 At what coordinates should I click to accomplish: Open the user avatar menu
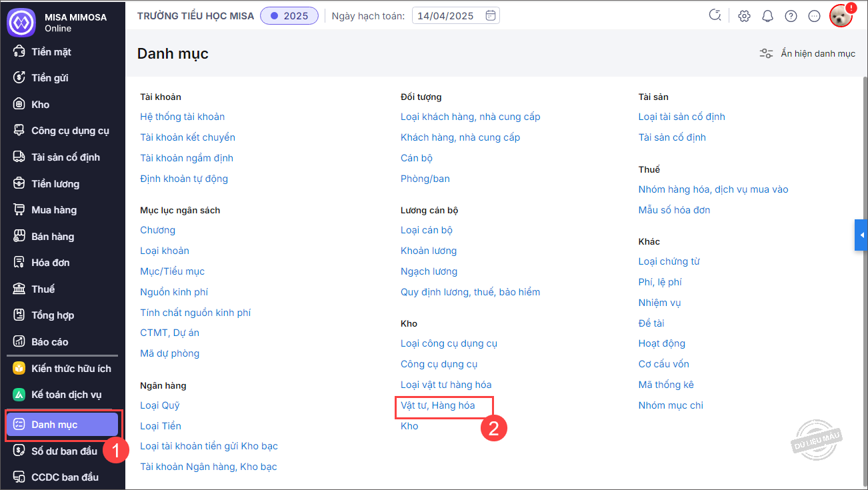tap(841, 16)
